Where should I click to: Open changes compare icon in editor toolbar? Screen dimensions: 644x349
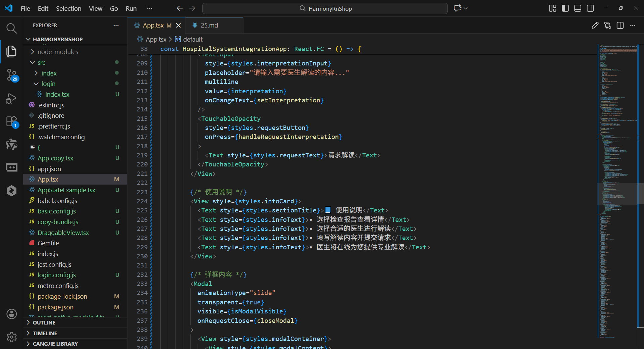click(607, 26)
